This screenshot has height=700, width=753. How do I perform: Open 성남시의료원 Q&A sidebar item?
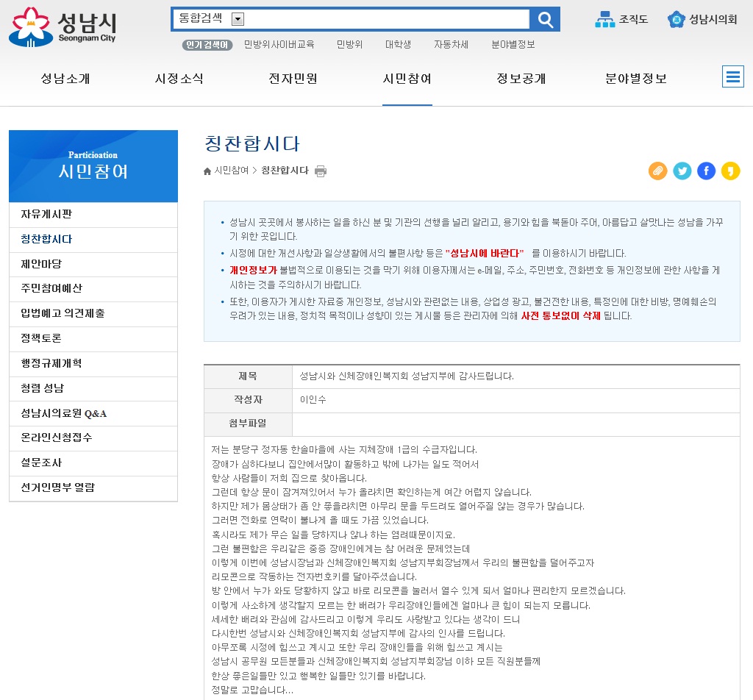[x=64, y=413]
